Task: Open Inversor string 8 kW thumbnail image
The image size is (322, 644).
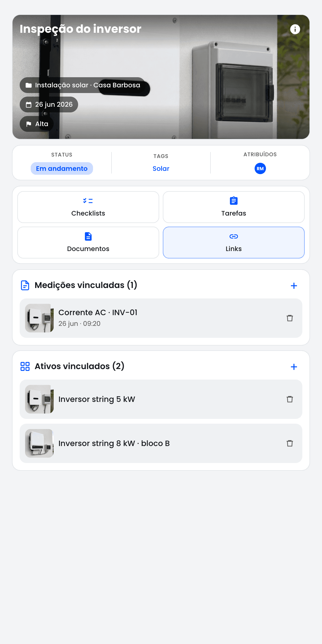Action: [39, 443]
